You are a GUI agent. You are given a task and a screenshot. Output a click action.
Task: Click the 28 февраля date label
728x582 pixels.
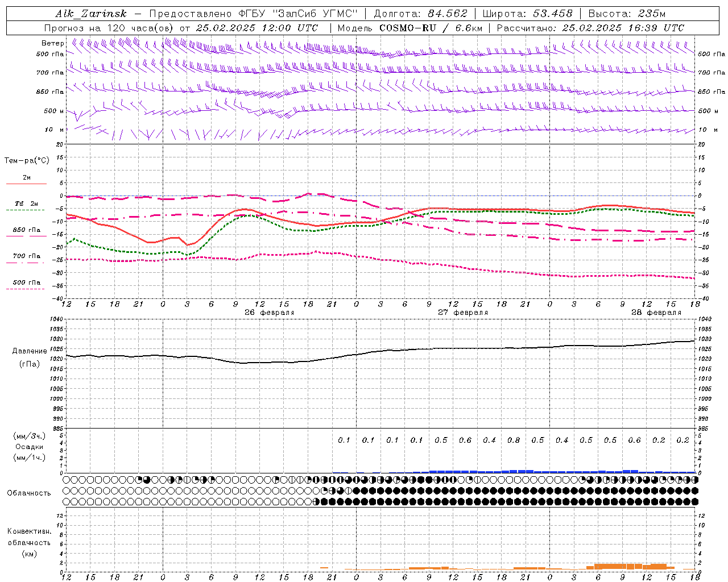(x=656, y=313)
